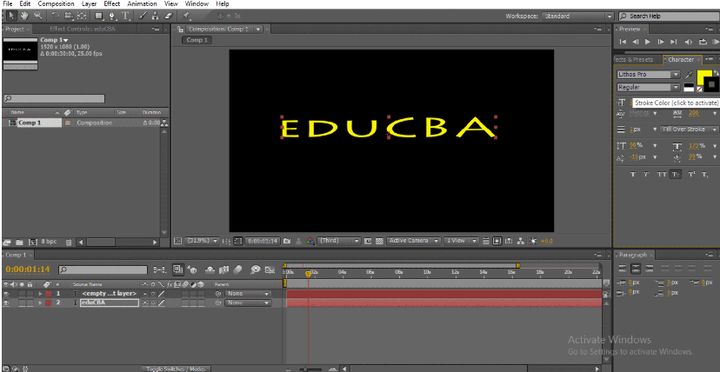Open the 1 View layout dropdown
Image resolution: width=720 pixels, height=372 pixels.
[x=461, y=241]
